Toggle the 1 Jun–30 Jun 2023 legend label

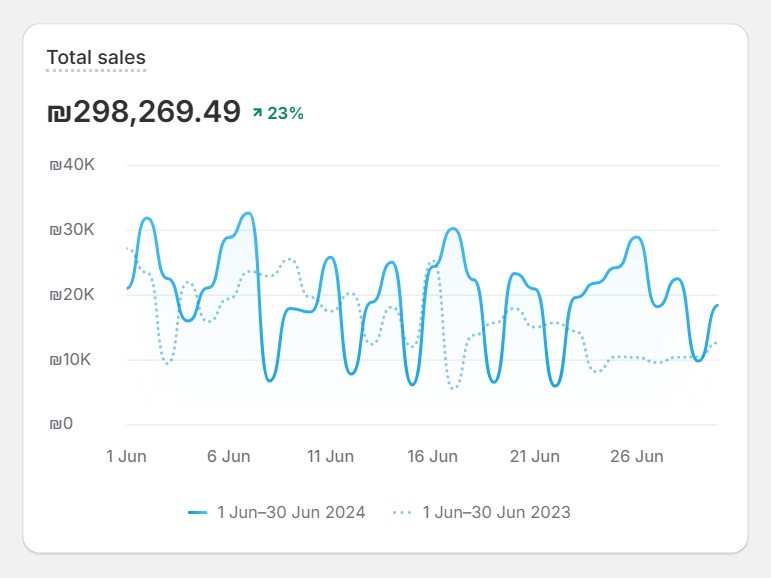(496, 512)
